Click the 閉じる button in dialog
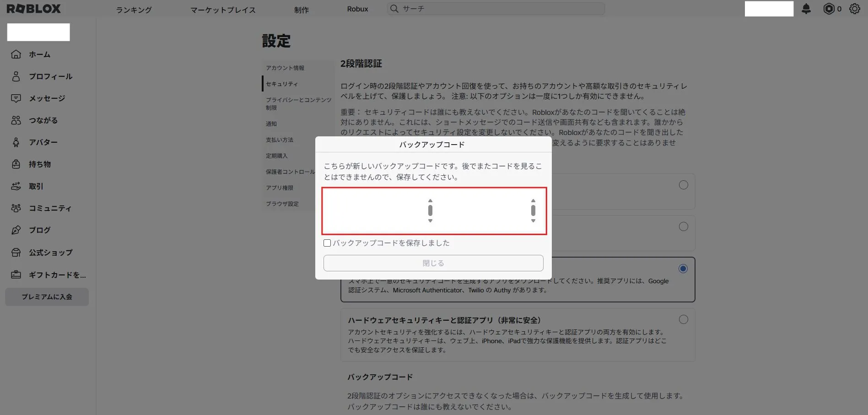 tap(433, 263)
